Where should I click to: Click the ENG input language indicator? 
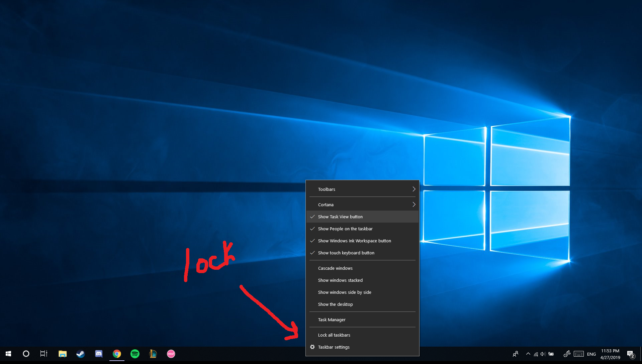pos(591,354)
